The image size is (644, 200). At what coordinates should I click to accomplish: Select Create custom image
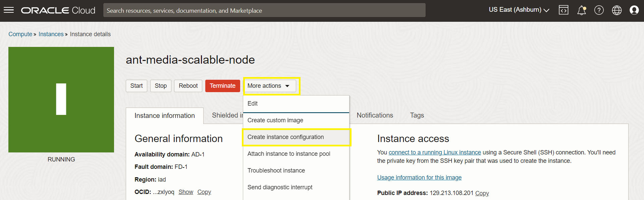pyautogui.click(x=296, y=120)
